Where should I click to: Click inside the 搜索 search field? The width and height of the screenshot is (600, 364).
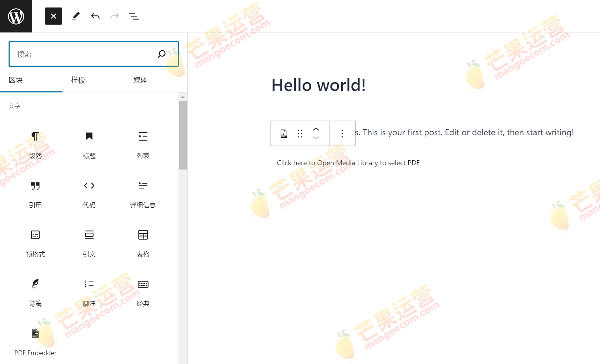pos(86,54)
